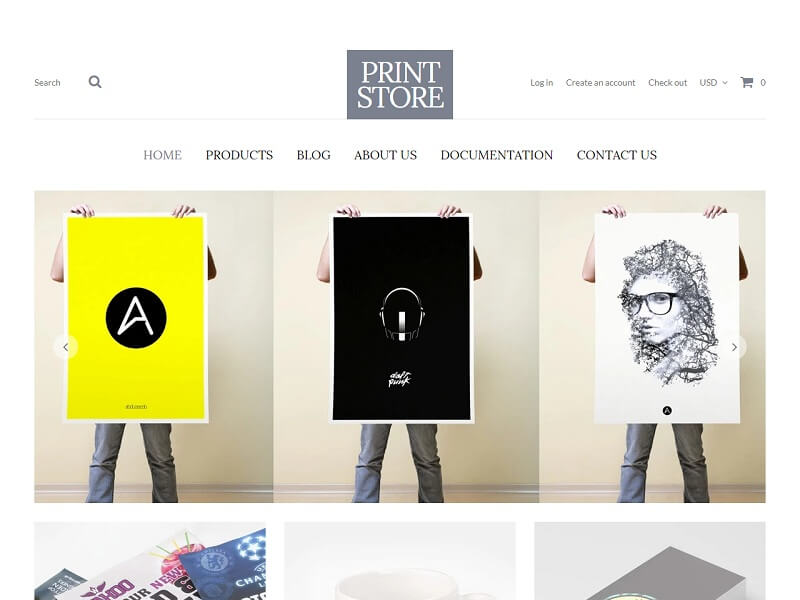The image size is (800, 600).
Task: Click the Log in link
Action: pos(541,83)
